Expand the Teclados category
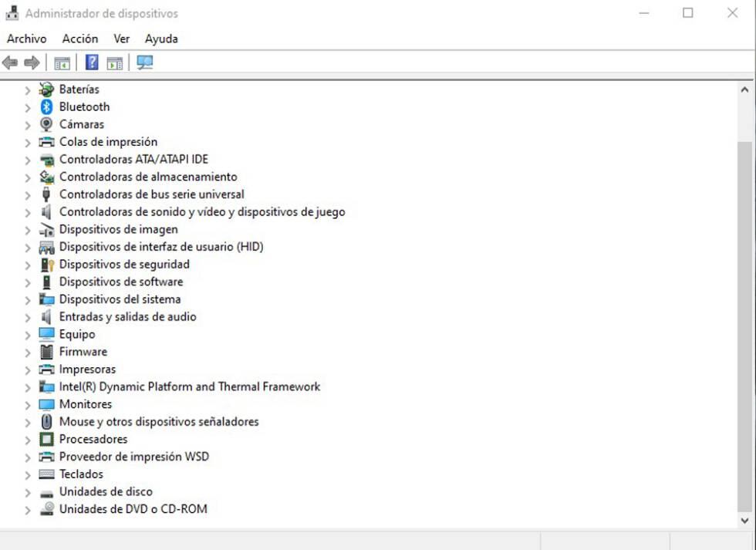This screenshot has height=550, width=756. (28, 474)
